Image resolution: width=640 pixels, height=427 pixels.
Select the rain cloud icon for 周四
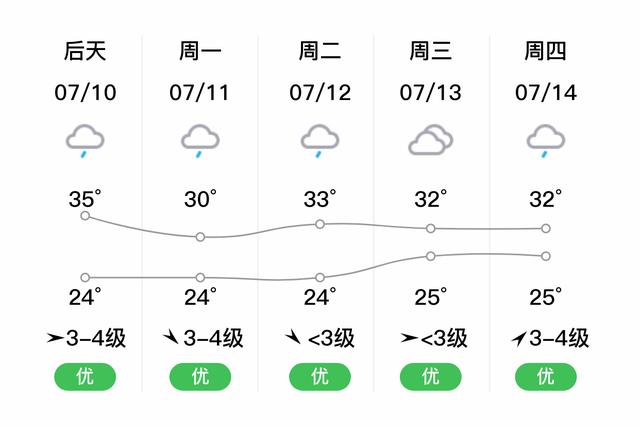click(x=546, y=141)
